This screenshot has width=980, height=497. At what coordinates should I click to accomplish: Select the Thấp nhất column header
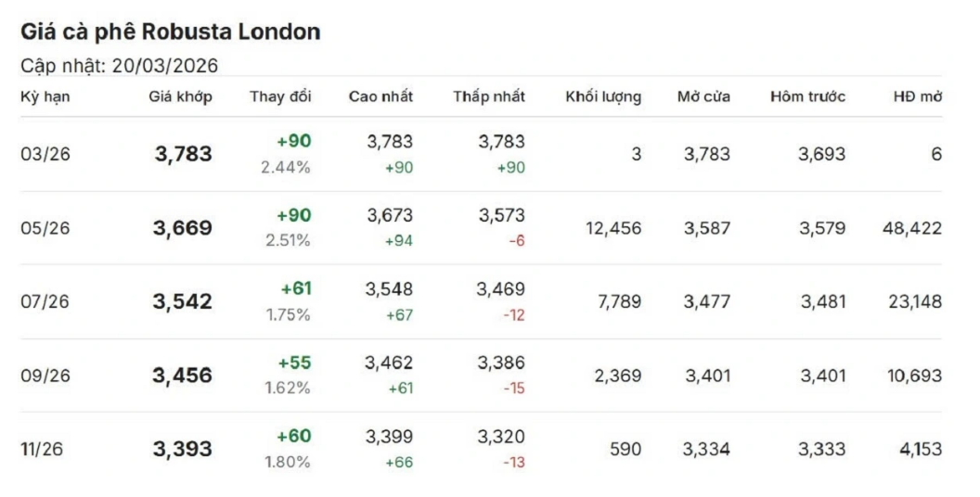[489, 96]
